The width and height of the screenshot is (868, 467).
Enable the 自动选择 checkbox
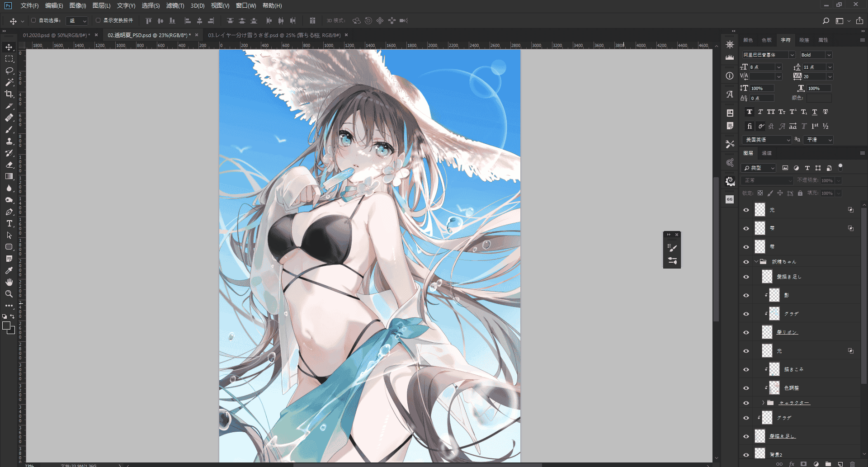click(x=33, y=20)
